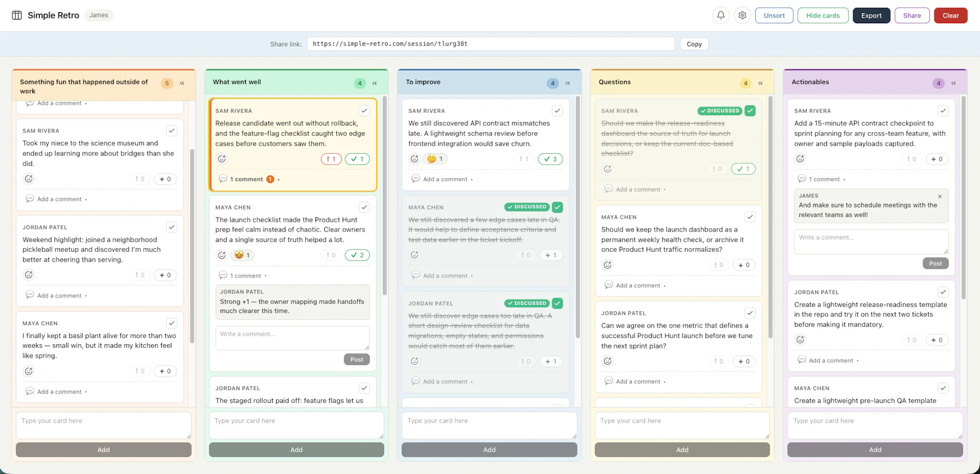Viewport: 980px width, 474px height.
Task: Expand 1 comment on Release candidate card
Action: (249, 179)
